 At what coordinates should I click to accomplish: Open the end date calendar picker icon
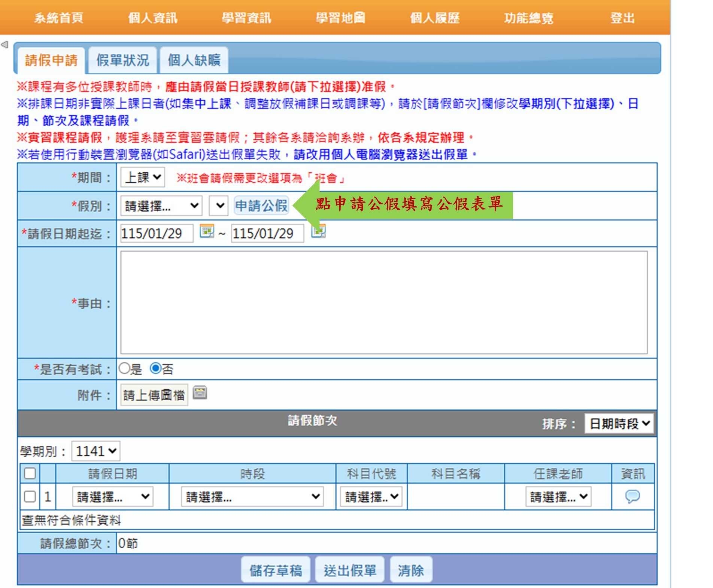(319, 231)
